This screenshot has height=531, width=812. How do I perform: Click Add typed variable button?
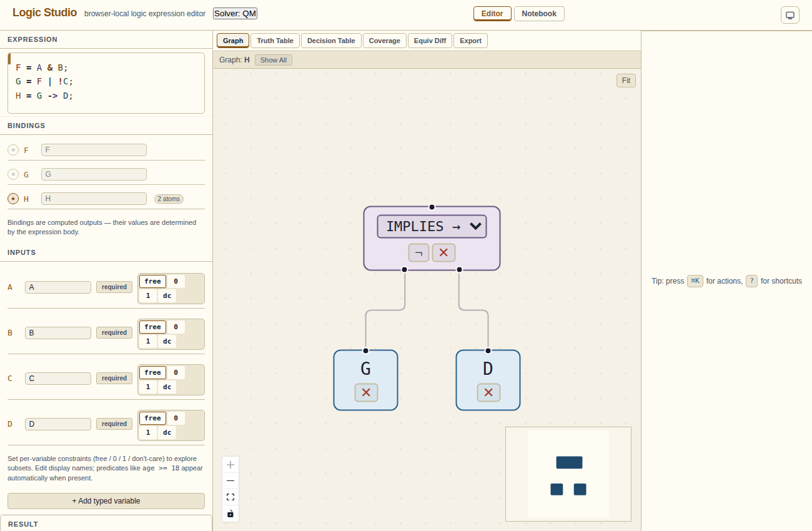pos(106,501)
